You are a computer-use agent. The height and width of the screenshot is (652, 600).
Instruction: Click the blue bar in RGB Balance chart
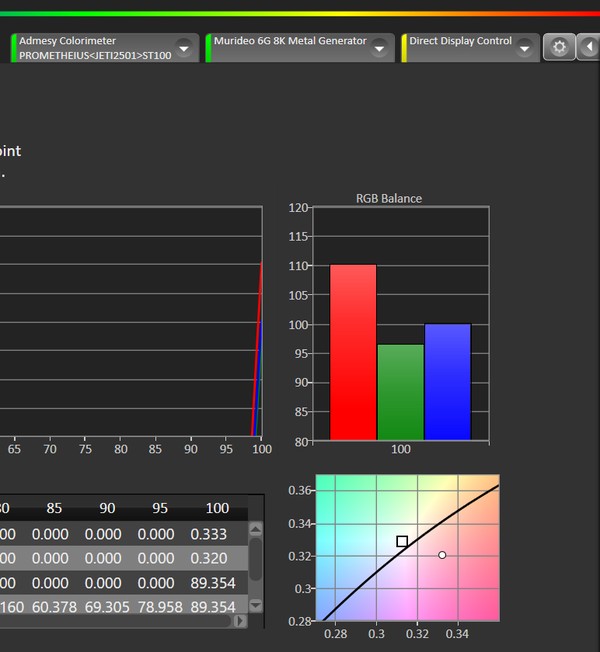447,381
